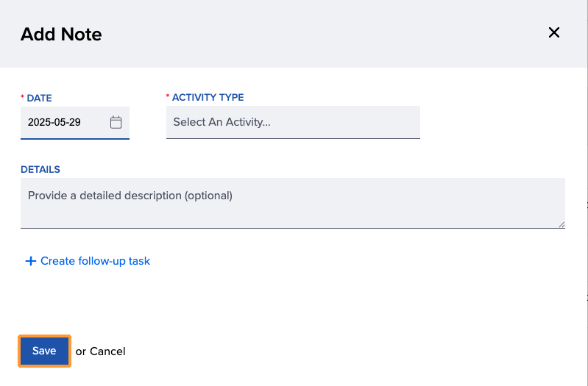Image resolution: width=588 pixels, height=386 pixels.
Task: Expand the Activity Type dropdown
Action: coord(293,122)
